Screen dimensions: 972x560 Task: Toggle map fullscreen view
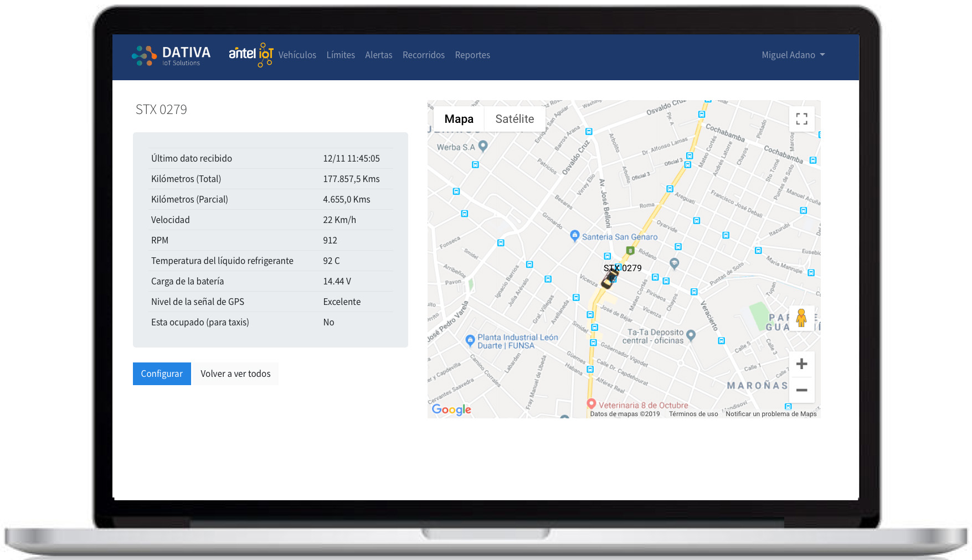(x=801, y=119)
